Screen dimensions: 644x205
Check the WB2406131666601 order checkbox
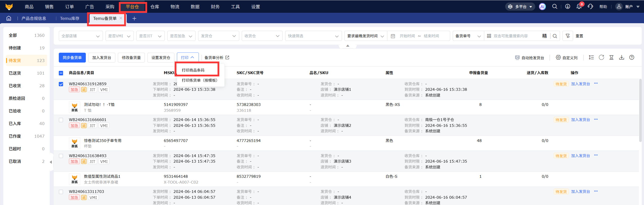coord(61,120)
